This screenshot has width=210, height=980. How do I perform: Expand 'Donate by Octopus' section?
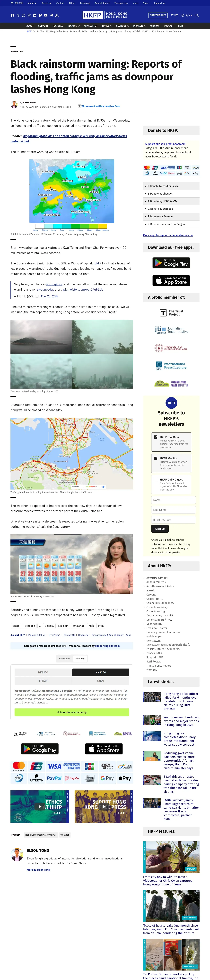pyautogui.click(x=171, y=209)
